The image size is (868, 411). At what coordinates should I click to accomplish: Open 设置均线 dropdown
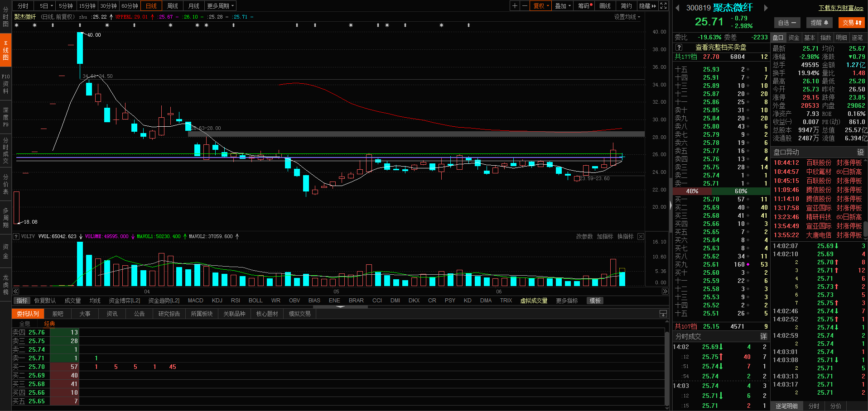pyautogui.click(x=627, y=17)
